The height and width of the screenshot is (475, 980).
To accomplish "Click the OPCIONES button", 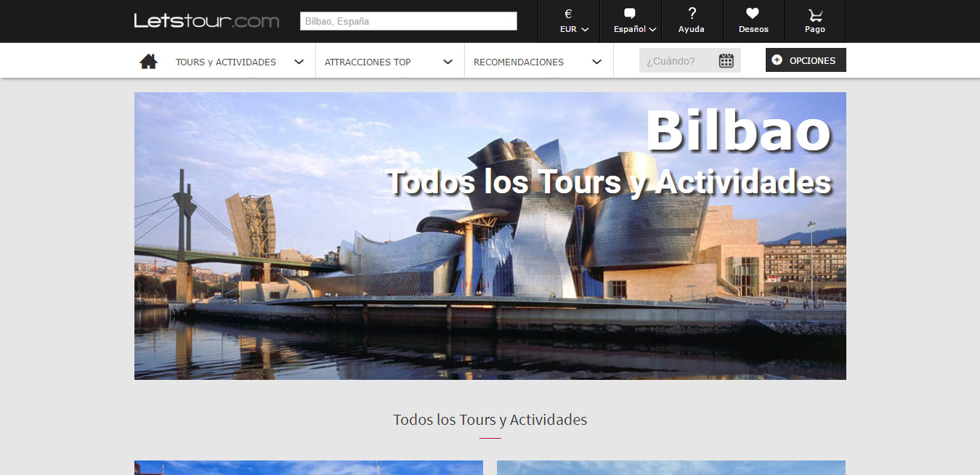I will [806, 60].
